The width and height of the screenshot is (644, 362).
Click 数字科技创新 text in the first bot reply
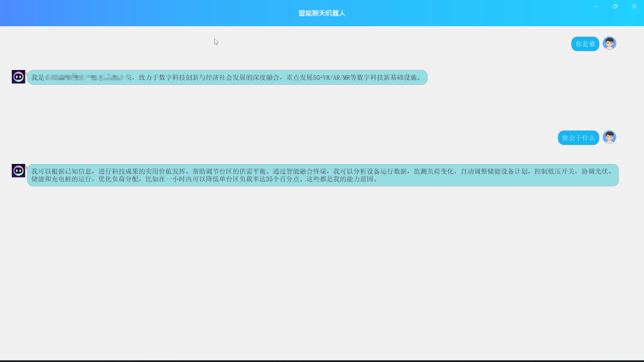179,77
